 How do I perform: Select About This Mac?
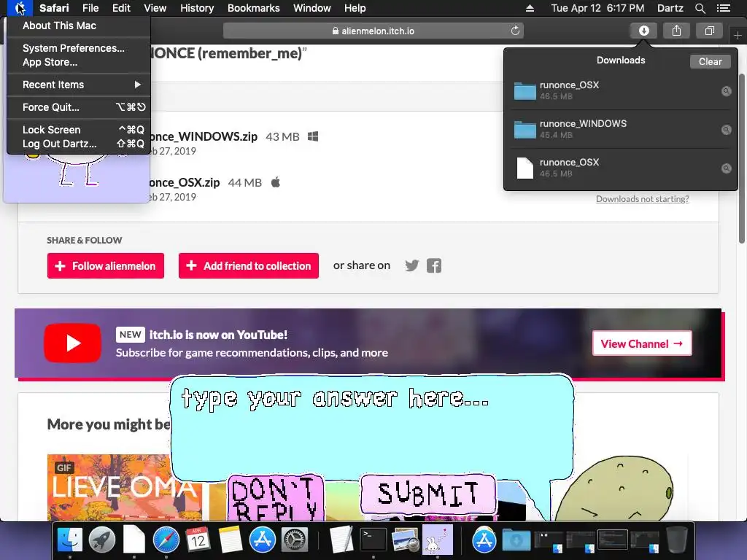(79, 26)
